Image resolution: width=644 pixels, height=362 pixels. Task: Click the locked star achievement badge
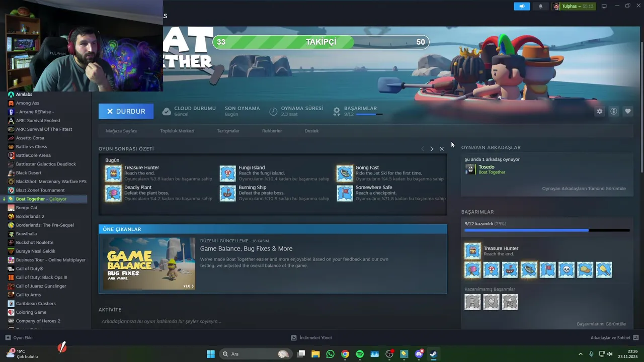point(510,302)
